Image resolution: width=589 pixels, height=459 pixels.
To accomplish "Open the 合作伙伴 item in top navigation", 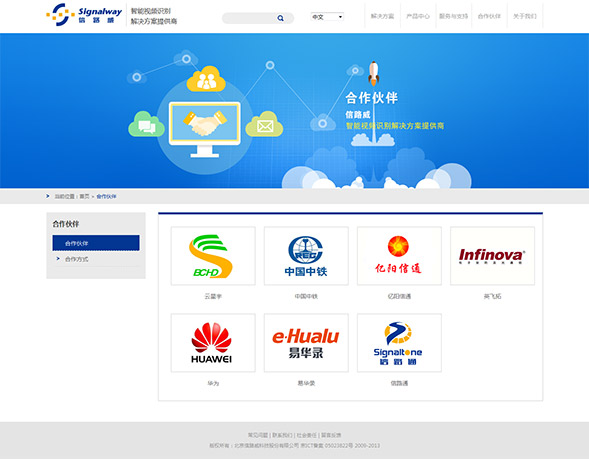I will [x=489, y=16].
